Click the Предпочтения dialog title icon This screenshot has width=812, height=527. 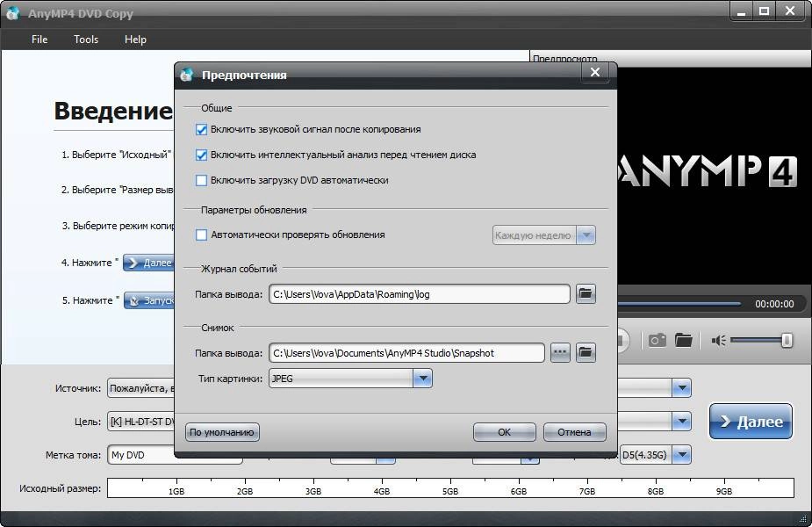187,75
